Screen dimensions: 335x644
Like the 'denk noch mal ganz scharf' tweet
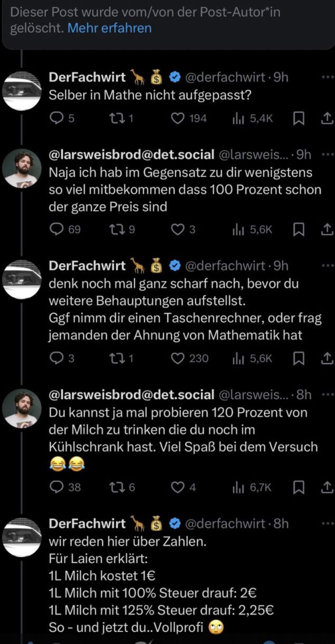(178, 358)
